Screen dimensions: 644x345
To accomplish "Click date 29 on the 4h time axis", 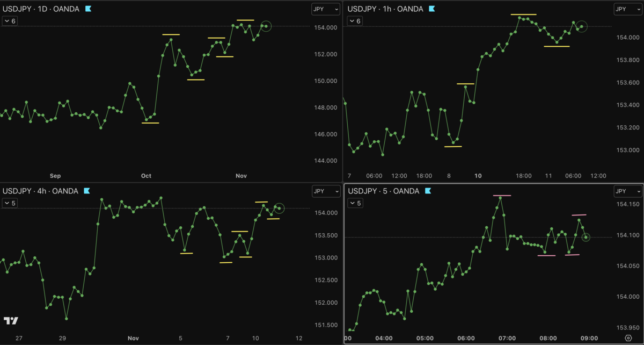I will (x=62, y=338).
